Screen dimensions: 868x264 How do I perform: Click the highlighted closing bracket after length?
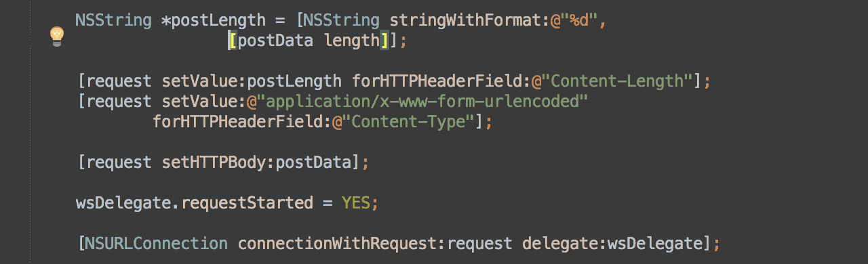pos(384,41)
